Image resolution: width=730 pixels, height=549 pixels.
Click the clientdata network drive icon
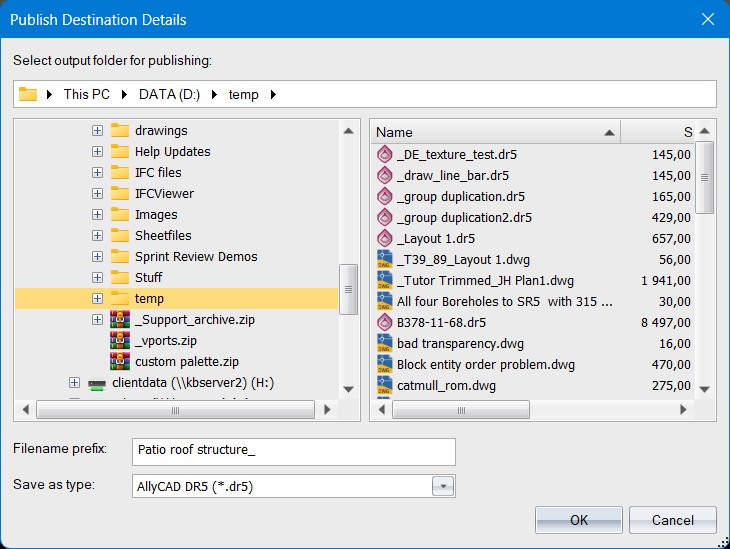[x=97, y=383]
